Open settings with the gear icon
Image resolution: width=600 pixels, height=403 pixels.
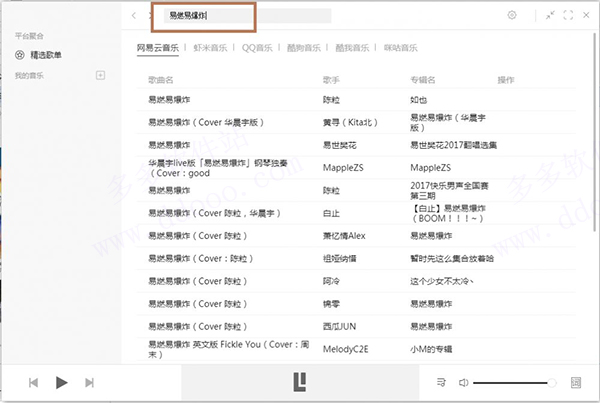[x=512, y=15]
